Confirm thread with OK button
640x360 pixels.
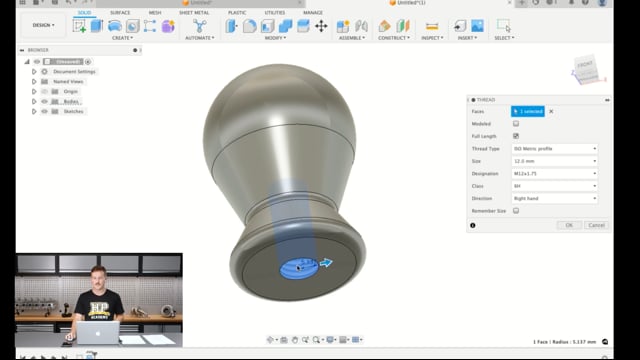569,225
